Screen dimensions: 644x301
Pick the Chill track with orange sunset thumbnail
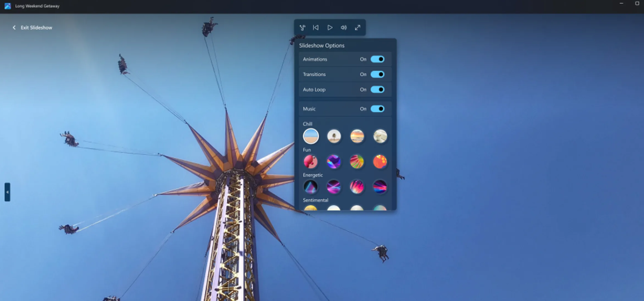click(x=357, y=136)
